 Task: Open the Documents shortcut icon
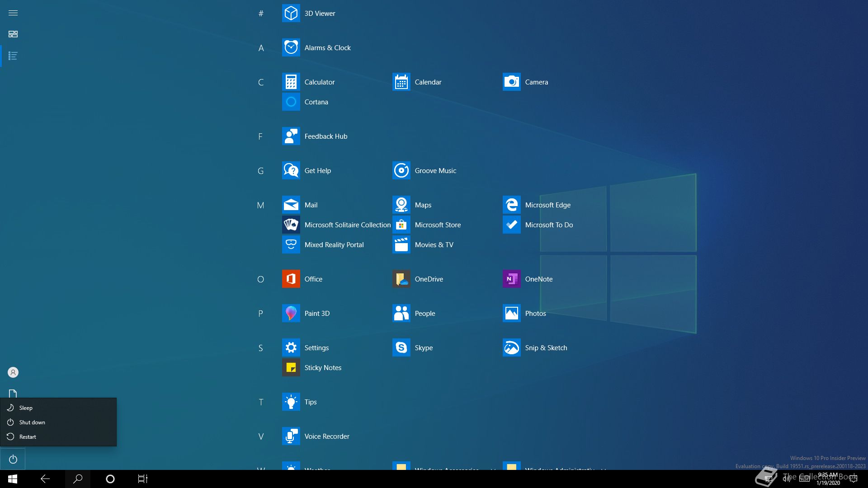click(x=13, y=393)
